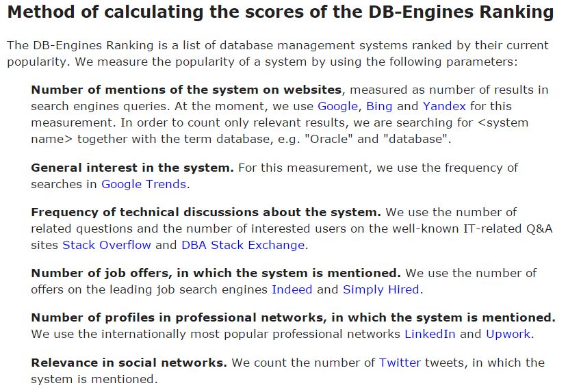Open the DBA Stack Exchange link
This screenshot has height=392, width=581.
click(x=243, y=245)
